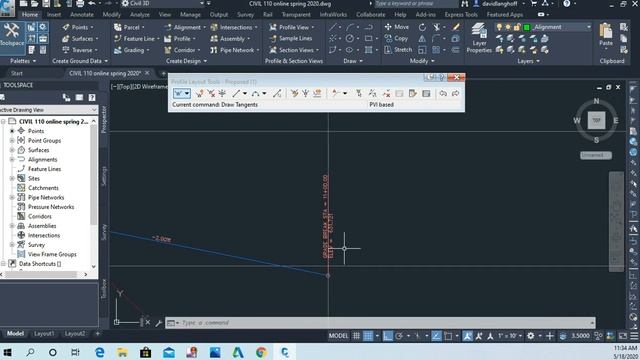Click the Feature Line button

pyautogui.click(x=137, y=38)
